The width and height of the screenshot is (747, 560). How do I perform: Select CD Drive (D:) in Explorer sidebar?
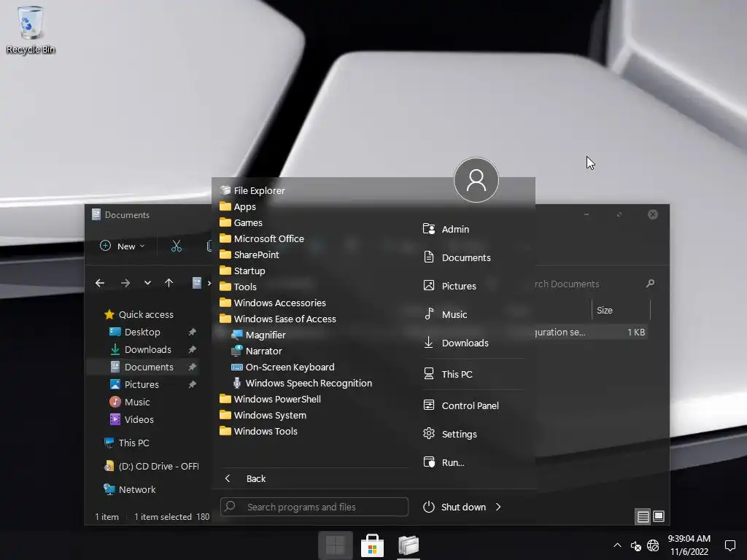point(151,466)
